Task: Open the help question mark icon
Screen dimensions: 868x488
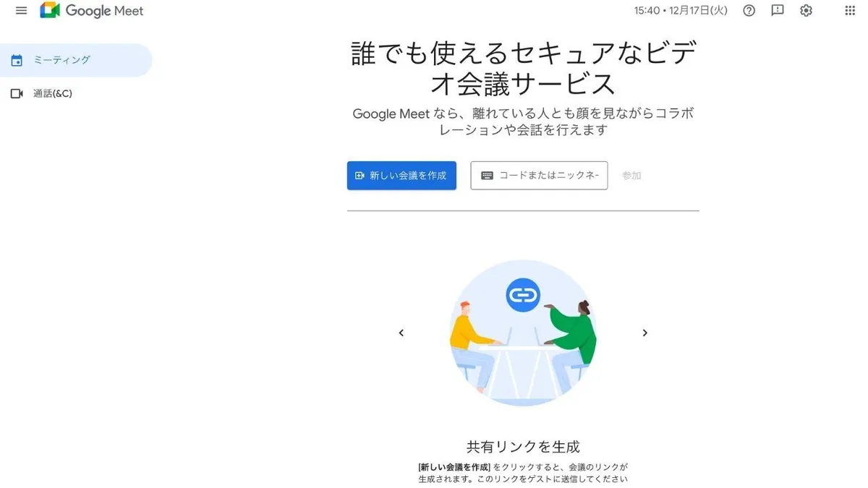Action: [749, 10]
